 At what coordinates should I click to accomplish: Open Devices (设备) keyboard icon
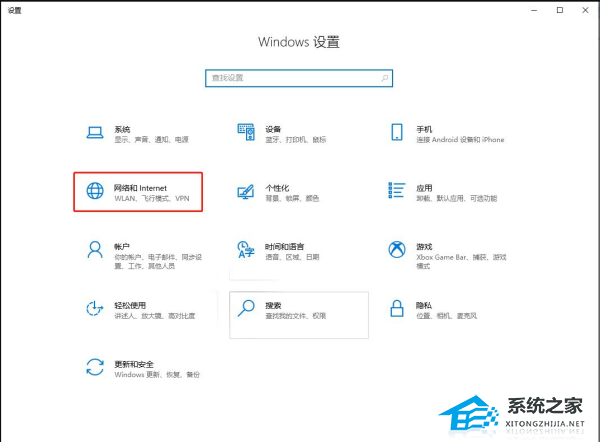pyautogui.click(x=246, y=134)
